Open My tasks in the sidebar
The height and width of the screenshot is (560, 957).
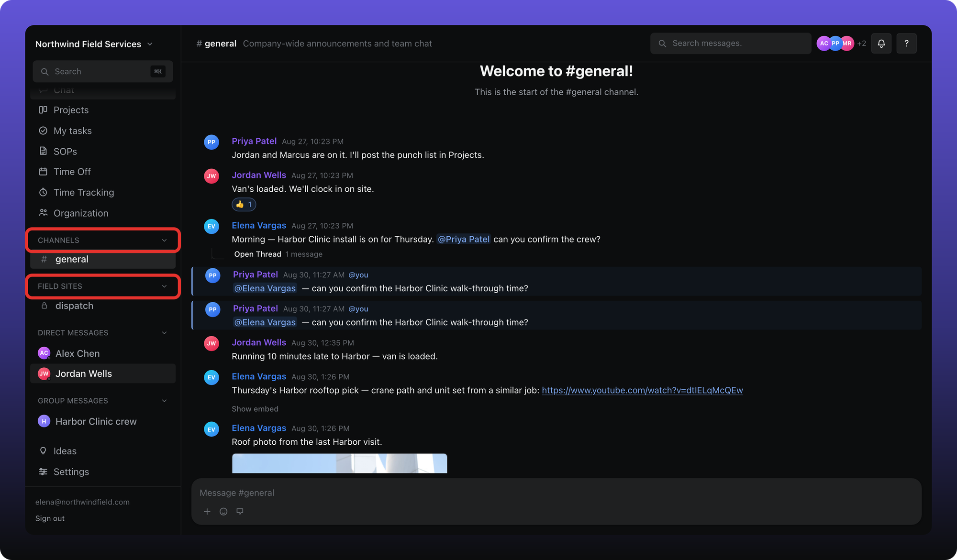(103, 131)
